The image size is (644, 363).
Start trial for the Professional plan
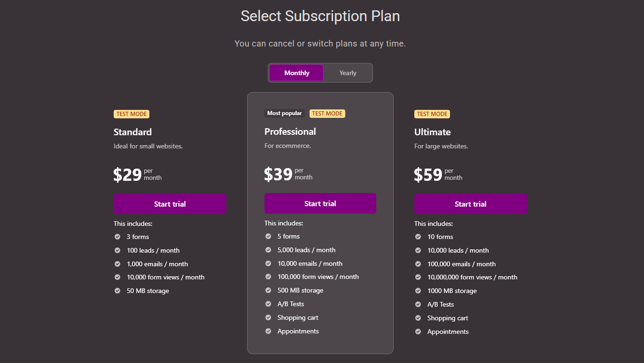(320, 203)
